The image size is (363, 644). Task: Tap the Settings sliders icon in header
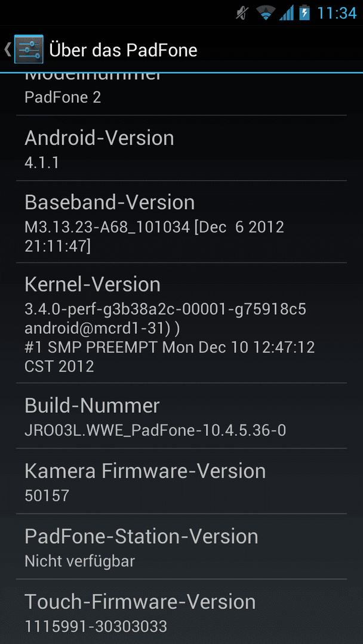click(x=29, y=49)
